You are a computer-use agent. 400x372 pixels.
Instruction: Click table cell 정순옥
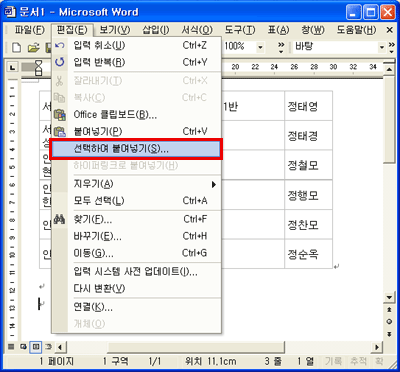308,254
